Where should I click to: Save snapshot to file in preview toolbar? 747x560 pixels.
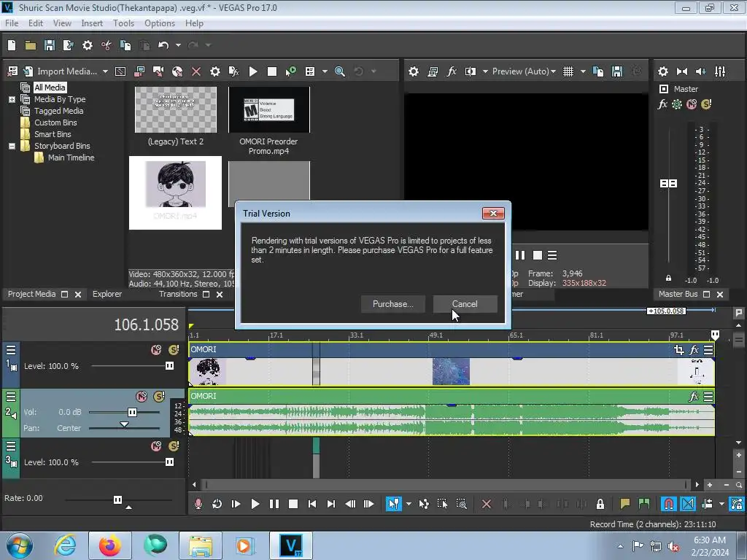617,71
